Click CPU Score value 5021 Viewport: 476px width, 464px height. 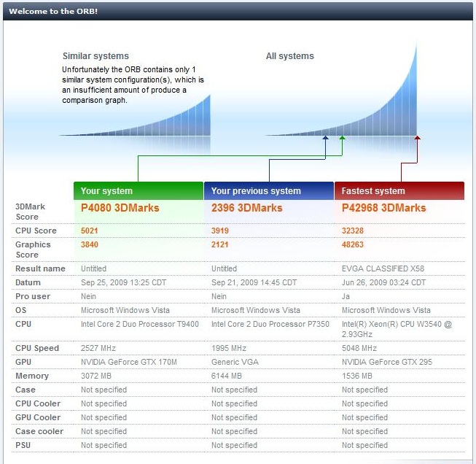click(89, 231)
